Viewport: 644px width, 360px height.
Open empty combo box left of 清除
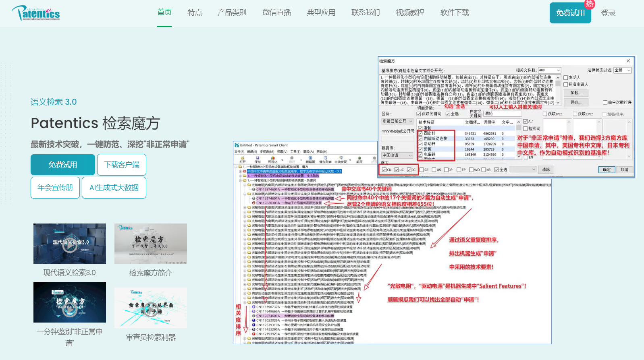coord(523,170)
